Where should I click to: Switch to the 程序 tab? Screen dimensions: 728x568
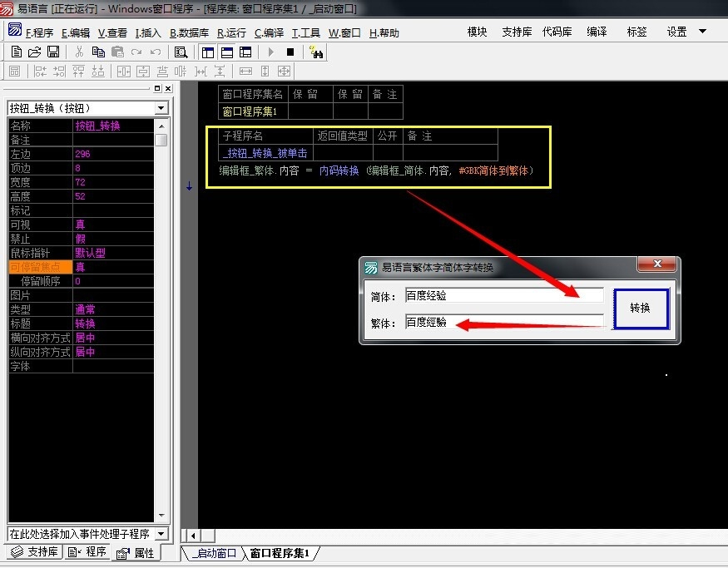[87, 551]
